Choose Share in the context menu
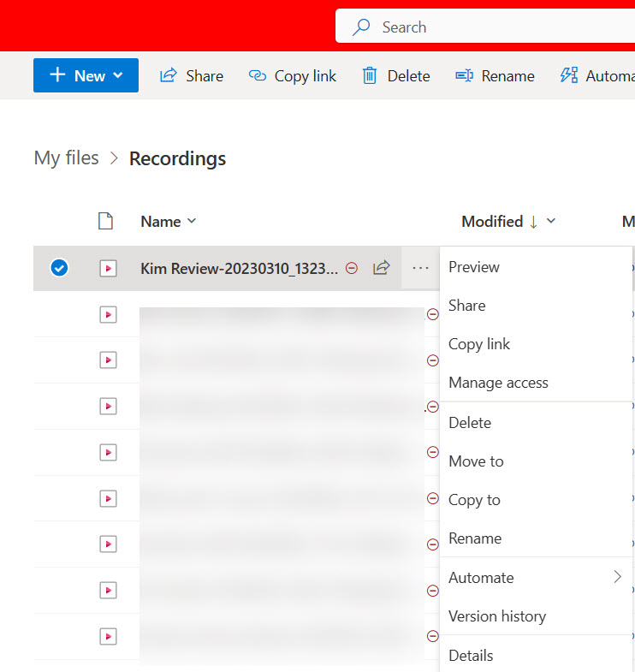This screenshot has width=635, height=672. 536,306
